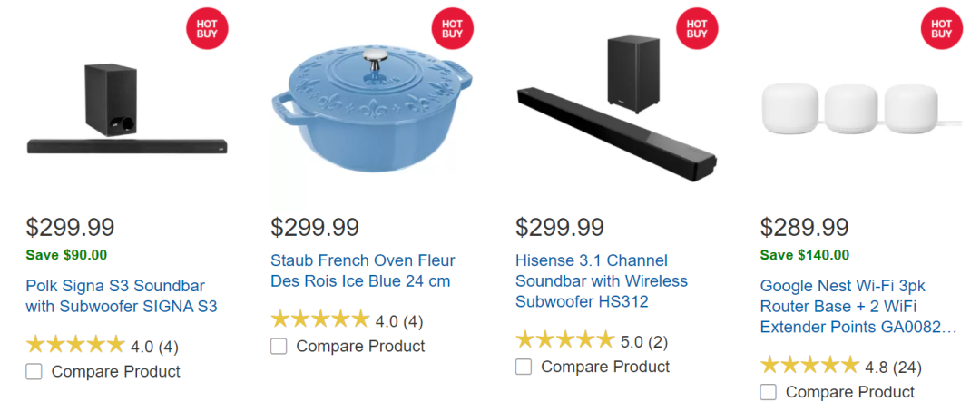Check Compare Product for Polk Signa S3
980x412 pixels.
click(x=34, y=372)
